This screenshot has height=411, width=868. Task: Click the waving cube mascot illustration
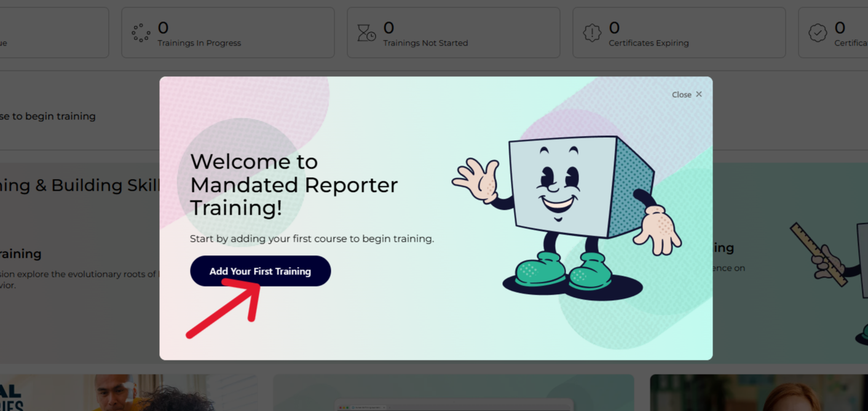coord(567,217)
